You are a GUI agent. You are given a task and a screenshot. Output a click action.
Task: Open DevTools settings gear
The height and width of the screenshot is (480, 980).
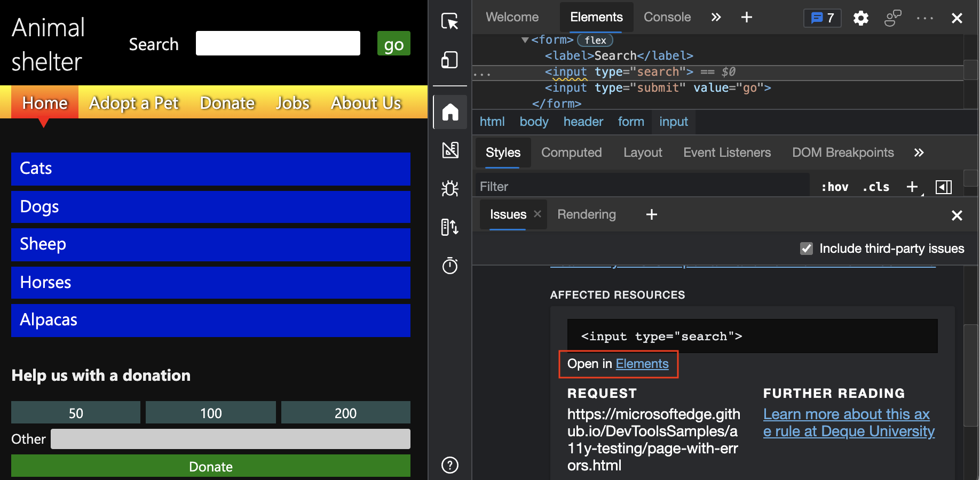(x=860, y=18)
